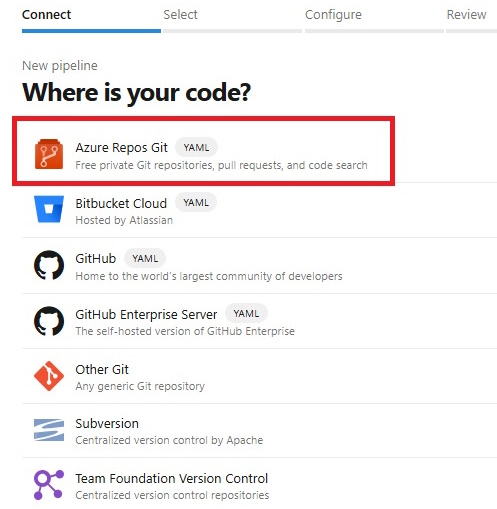Choose Azure Repos Git as code source
497x509 pixels.
pyautogui.click(x=203, y=151)
